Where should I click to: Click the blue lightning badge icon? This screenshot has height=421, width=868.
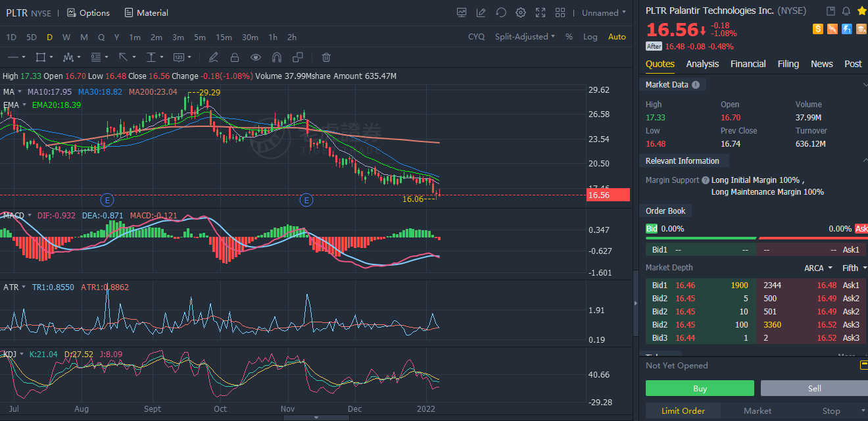point(847,29)
